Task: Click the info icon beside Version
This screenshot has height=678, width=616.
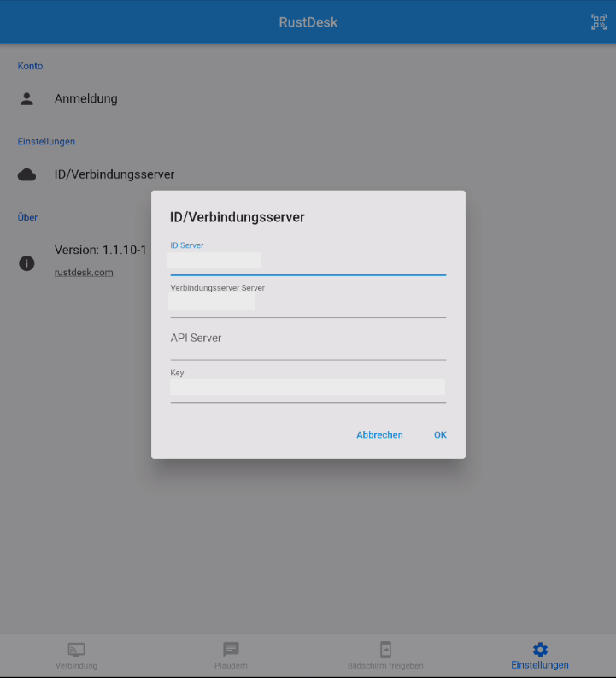Action: tap(26, 263)
